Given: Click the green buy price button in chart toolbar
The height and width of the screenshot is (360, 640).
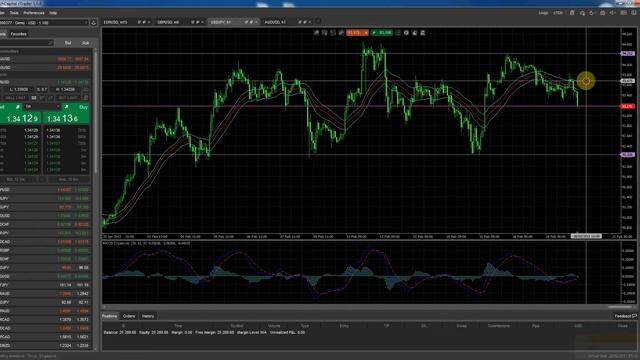Looking at the screenshot, I should pos(382,33).
